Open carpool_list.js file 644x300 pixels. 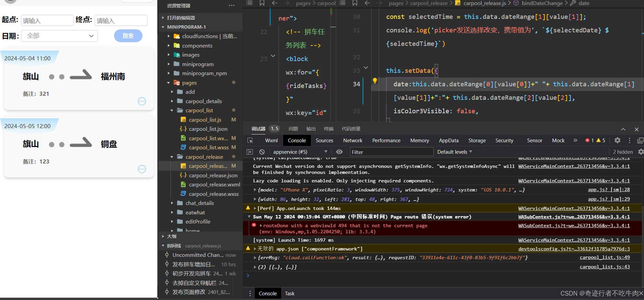(205, 120)
